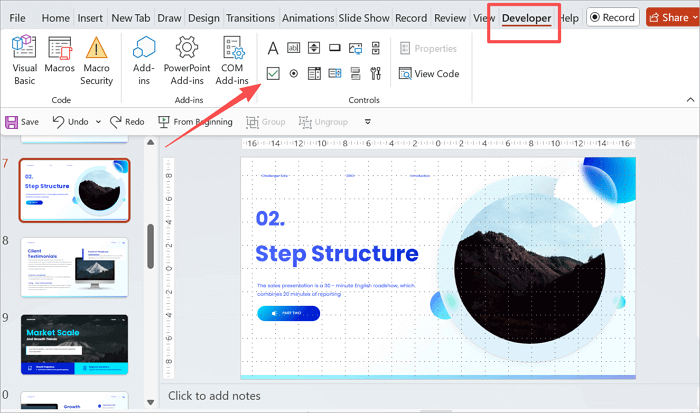This screenshot has width=700, height=413.
Task: Insert a Toggle Button control
Action: pos(355,73)
